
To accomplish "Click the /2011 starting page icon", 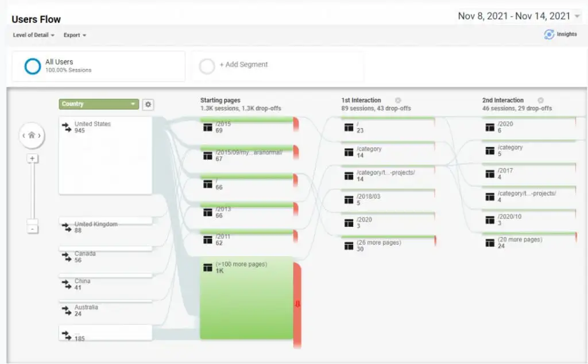I will point(208,240).
